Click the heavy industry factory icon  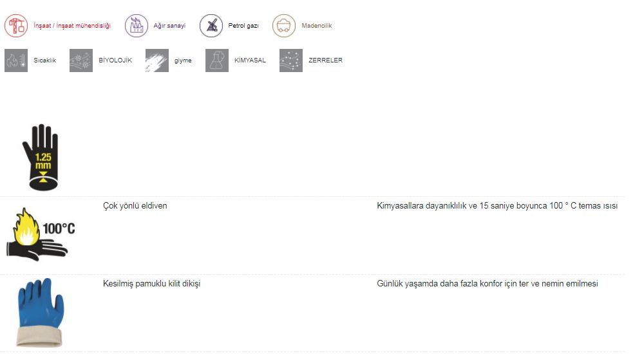(137, 26)
